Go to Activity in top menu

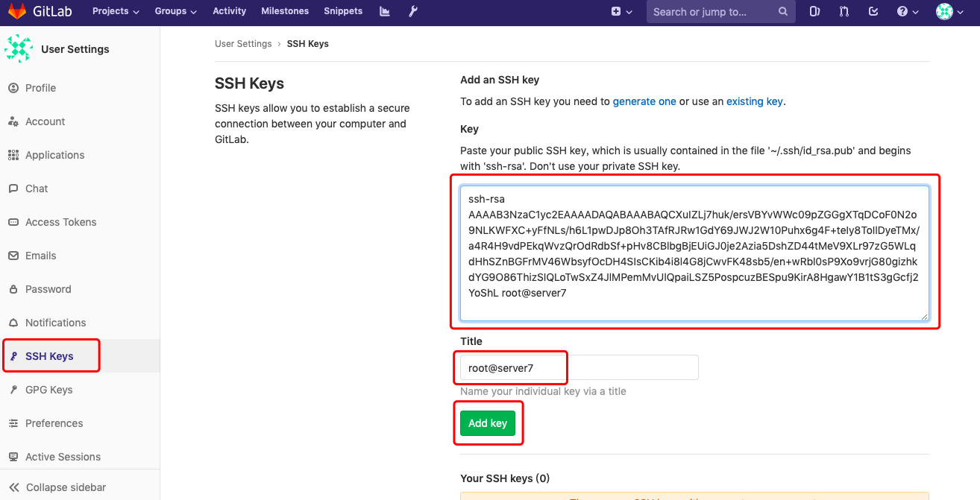[229, 11]
